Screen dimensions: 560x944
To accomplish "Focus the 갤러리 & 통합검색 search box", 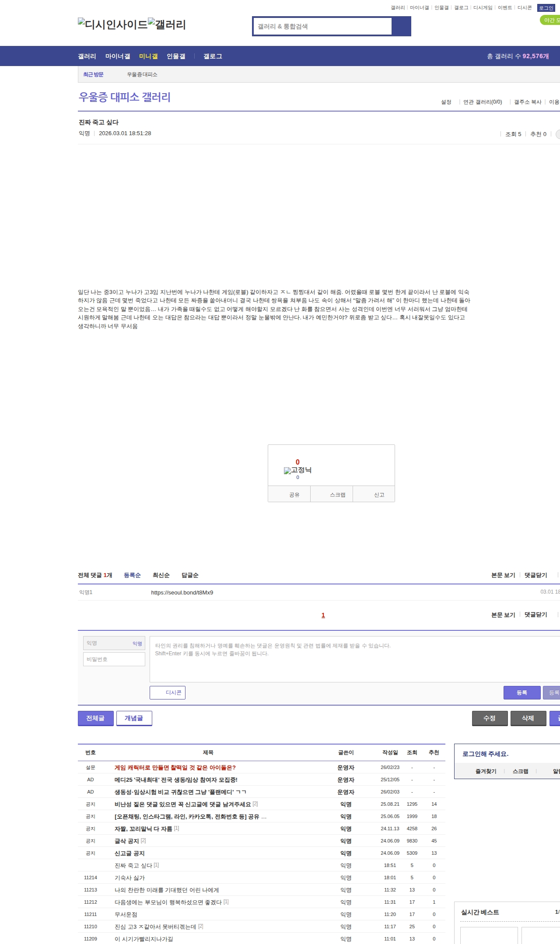I will [x=323, y=26].
